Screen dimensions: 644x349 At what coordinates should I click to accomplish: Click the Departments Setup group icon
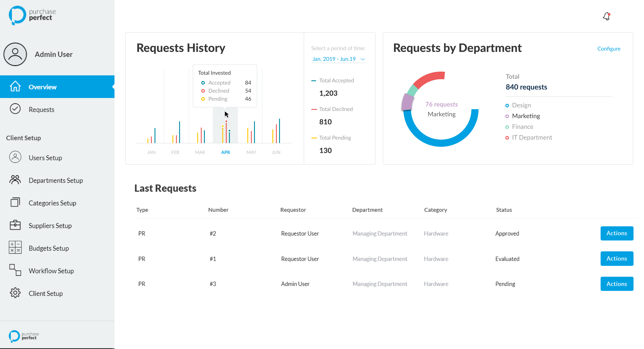(15, 180)
